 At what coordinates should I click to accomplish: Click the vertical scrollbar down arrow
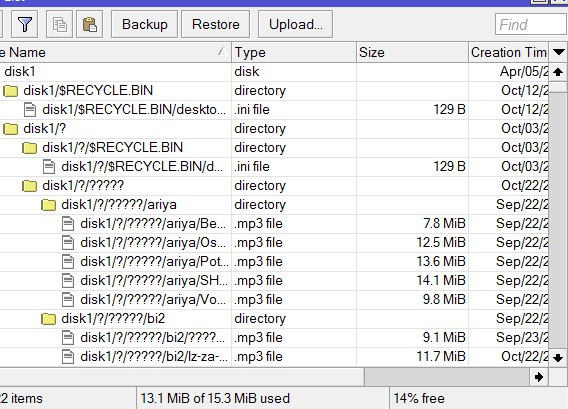558,358
